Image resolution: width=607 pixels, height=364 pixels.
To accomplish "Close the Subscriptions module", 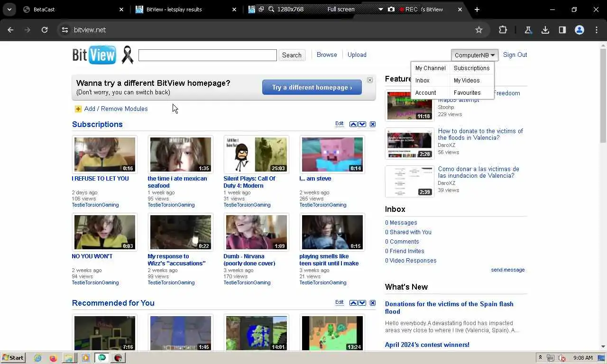I will point(373,124).
